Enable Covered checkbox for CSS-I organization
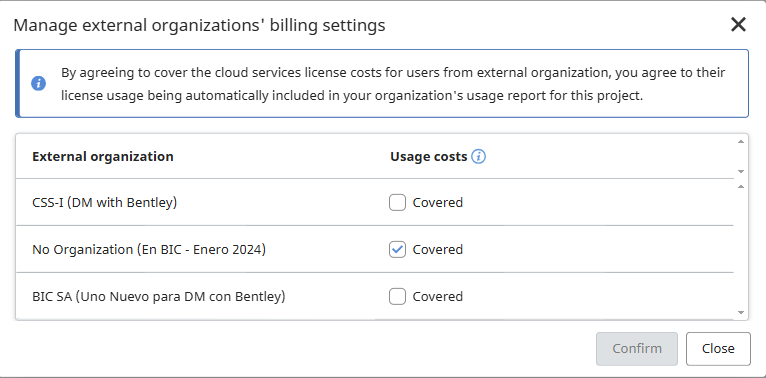 [x=397, y=202]
